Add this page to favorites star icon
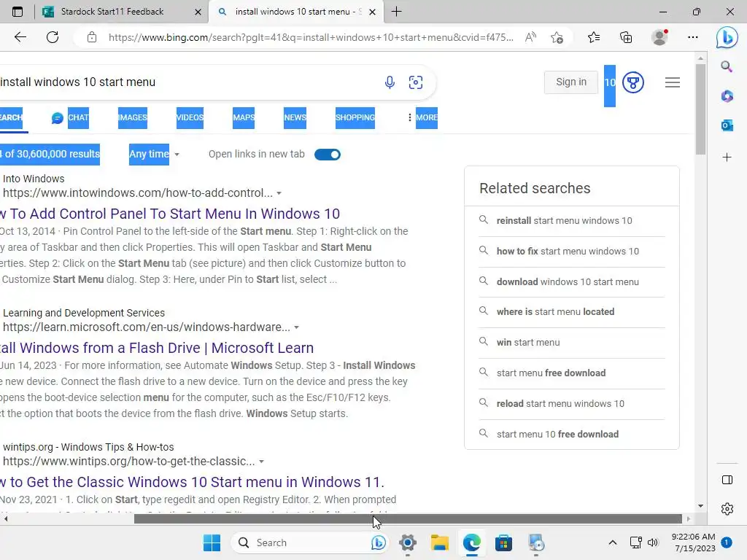The width and height of the screenshot is (747, 560). [557, 37]
